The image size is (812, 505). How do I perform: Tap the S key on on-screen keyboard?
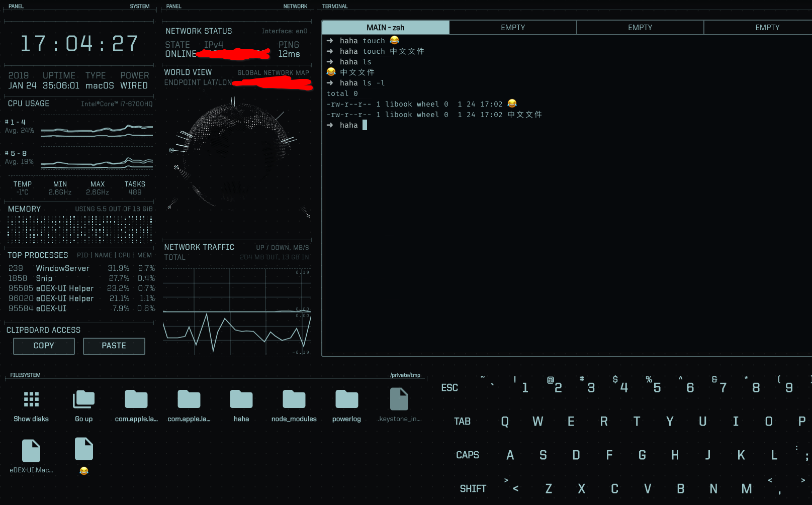(x=543, y=455)
